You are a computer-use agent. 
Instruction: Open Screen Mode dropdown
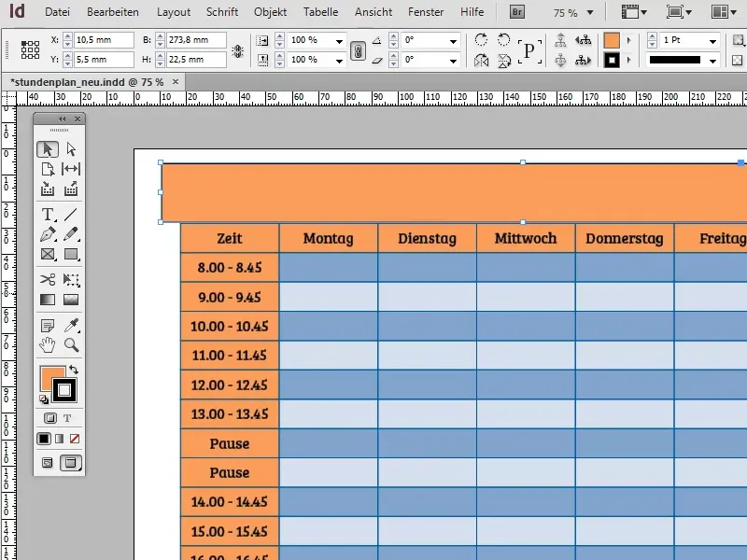click(x=679, y=12)
